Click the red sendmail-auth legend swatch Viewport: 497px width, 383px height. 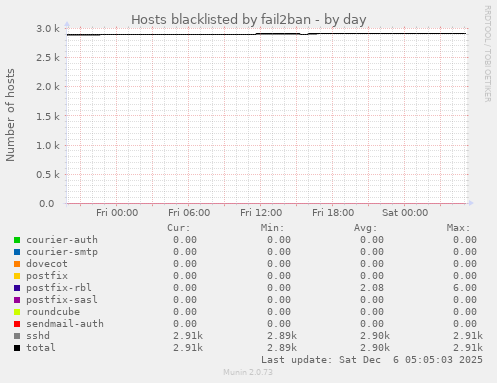coord(17,324)
